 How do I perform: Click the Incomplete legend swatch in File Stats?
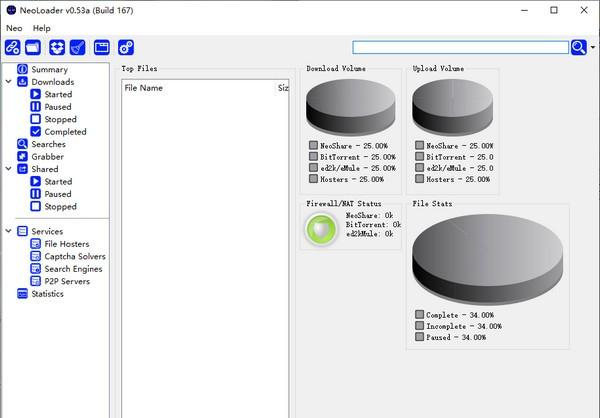[x=419, y=325]
